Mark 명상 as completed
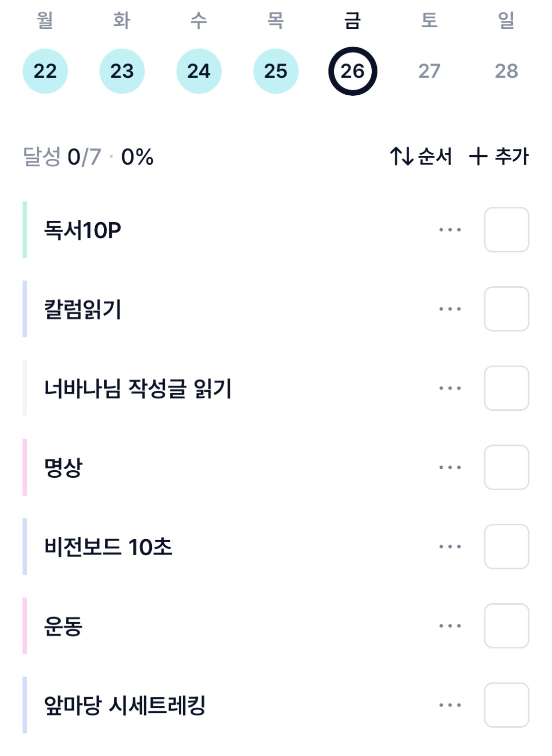 coord(506,467)
